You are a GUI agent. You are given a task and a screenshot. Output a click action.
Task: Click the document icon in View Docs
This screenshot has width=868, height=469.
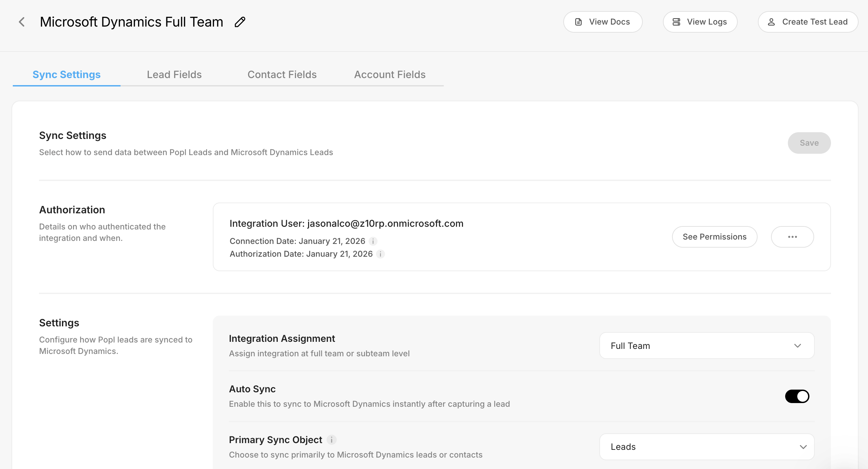(578, 22)
